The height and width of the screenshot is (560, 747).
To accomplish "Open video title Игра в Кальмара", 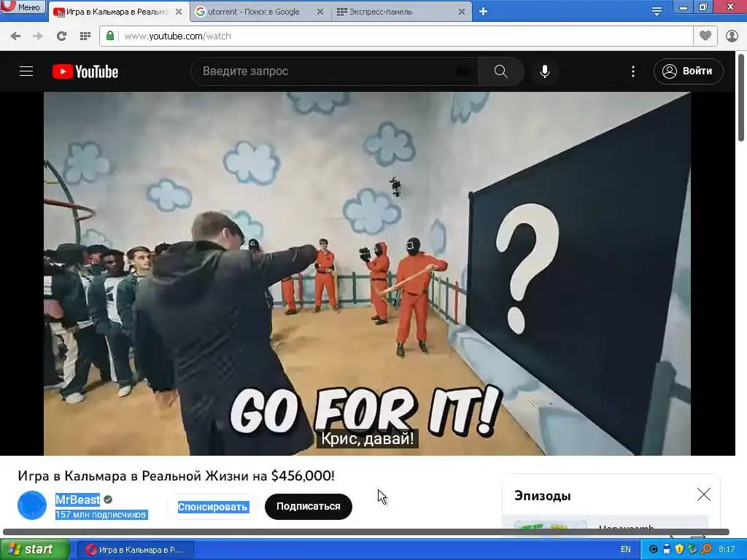I will [177, 475].
